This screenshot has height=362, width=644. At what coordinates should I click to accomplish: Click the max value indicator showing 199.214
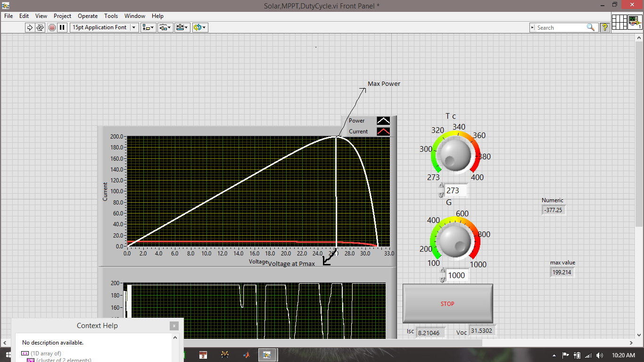click(x=562, y=272)
